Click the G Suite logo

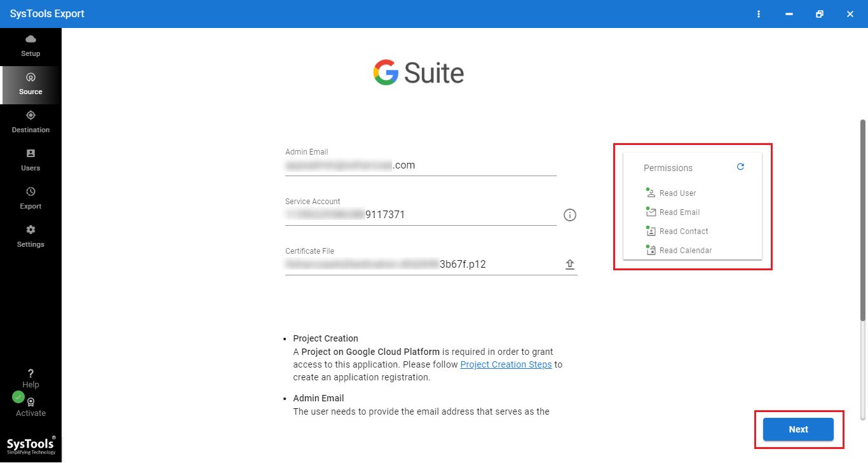419,73
